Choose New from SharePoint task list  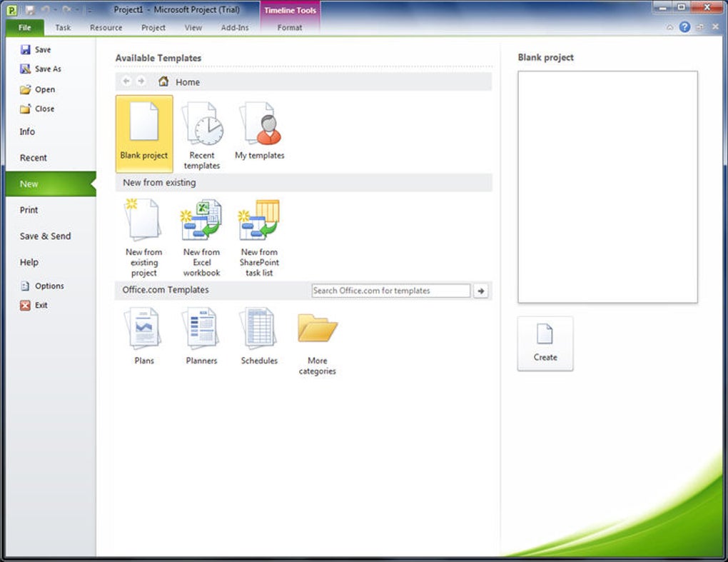pos(259,238)
